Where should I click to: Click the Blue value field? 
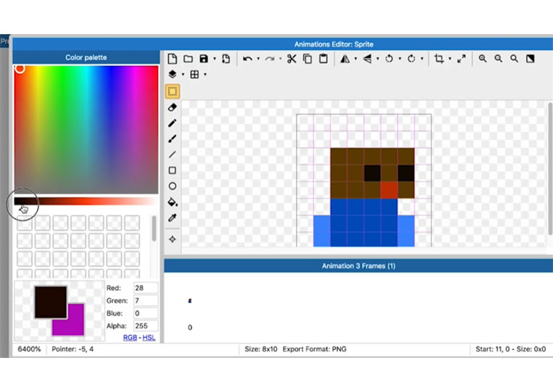click(x=146, y=314)
